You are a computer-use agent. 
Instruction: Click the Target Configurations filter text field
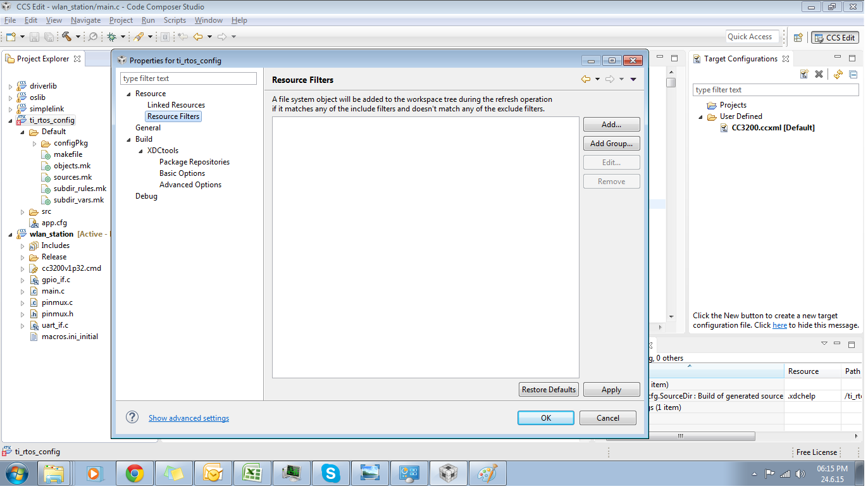[776, 90]
